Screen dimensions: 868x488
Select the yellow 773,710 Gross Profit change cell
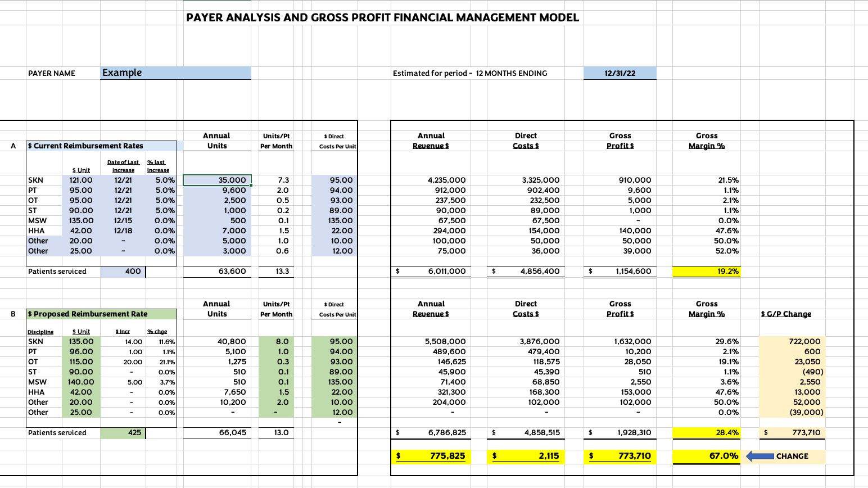(x=620, y=456)
